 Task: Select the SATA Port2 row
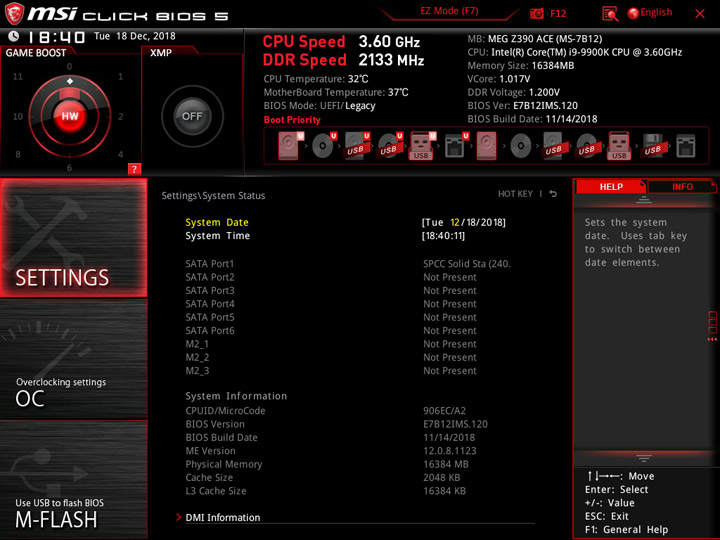coord(331,277)
